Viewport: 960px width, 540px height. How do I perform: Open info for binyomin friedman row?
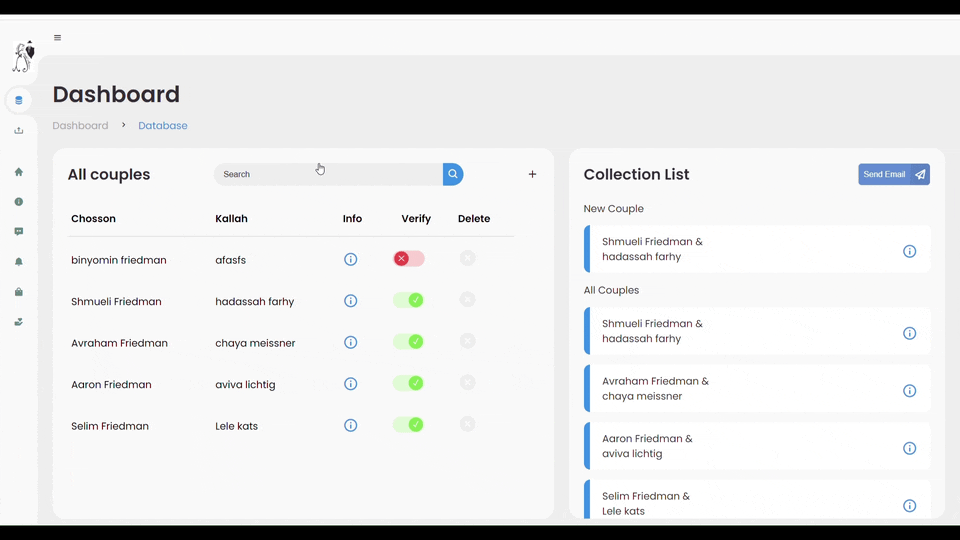click(x=350, y=260)
